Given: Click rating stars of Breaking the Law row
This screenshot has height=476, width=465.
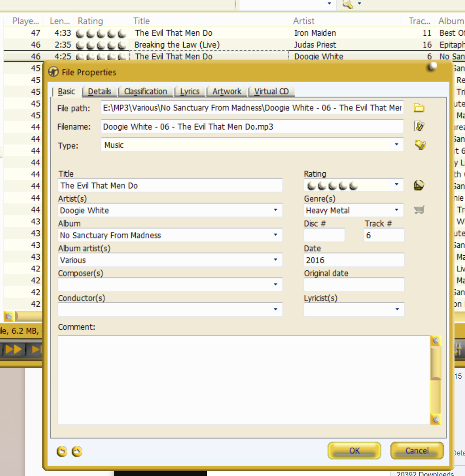Looking at the screenshot, I should tap(101, 45).
